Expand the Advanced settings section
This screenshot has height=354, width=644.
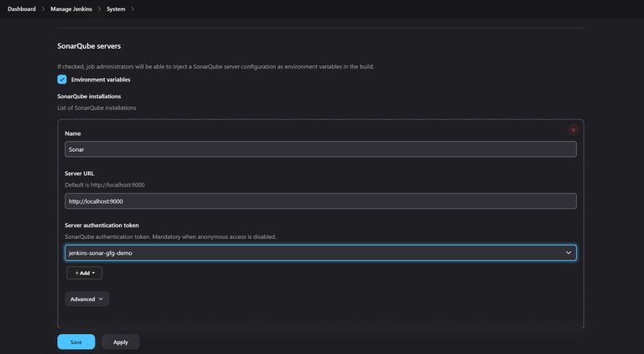pos(87,299)
